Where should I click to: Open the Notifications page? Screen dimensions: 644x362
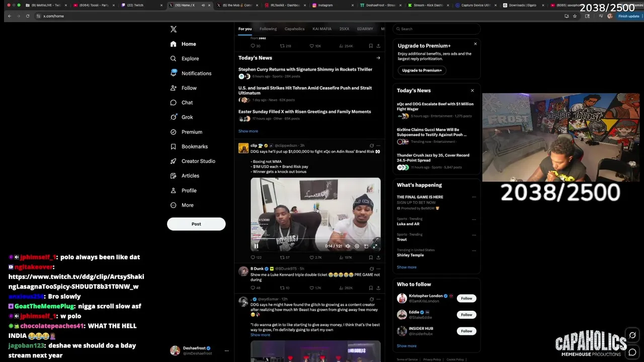(191, 73)
